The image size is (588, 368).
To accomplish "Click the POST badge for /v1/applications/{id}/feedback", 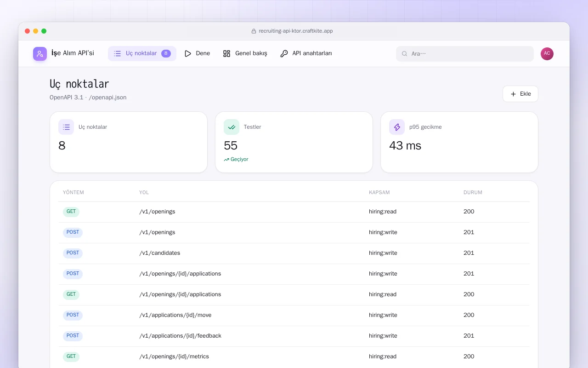I will point(73,336).
